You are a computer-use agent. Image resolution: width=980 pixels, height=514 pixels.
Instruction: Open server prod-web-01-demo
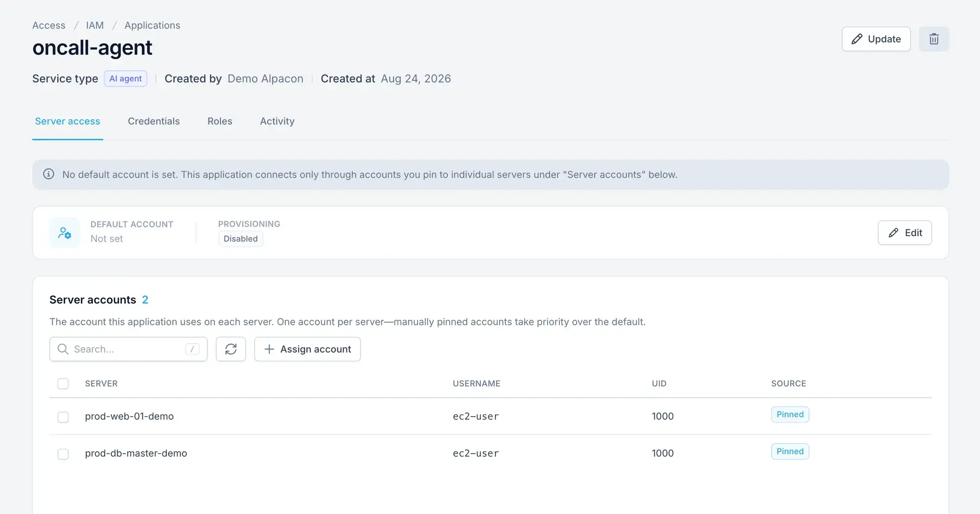pyautogui.click(x=129, y=416)
